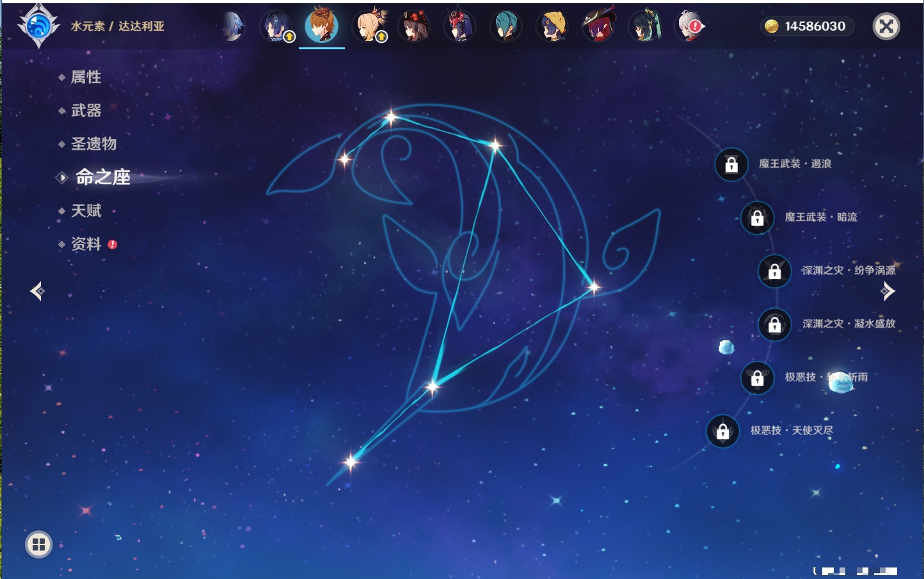Go to next character with right arrow

tap(888, 291)
